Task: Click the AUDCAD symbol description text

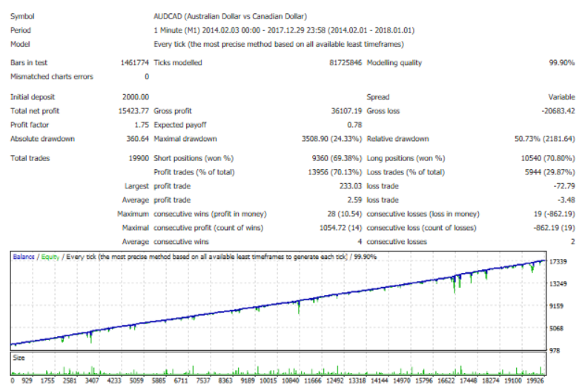Action: coord(231,16)
